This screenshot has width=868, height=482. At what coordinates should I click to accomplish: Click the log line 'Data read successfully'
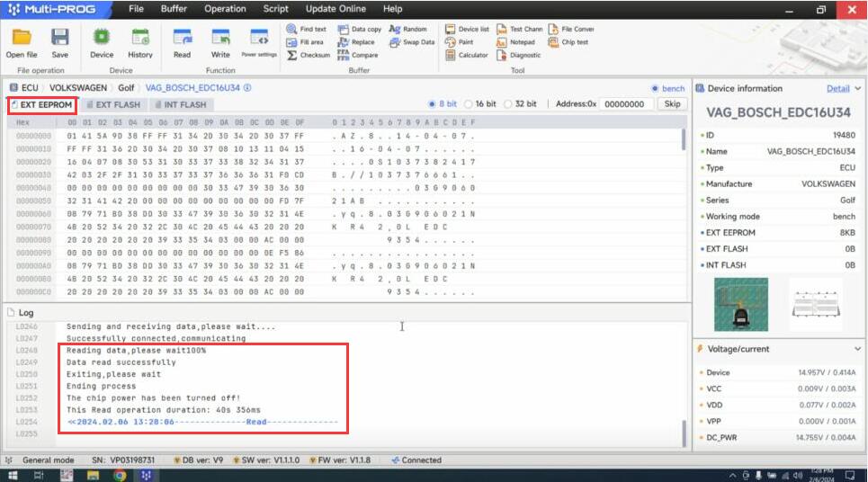(121, 362)
